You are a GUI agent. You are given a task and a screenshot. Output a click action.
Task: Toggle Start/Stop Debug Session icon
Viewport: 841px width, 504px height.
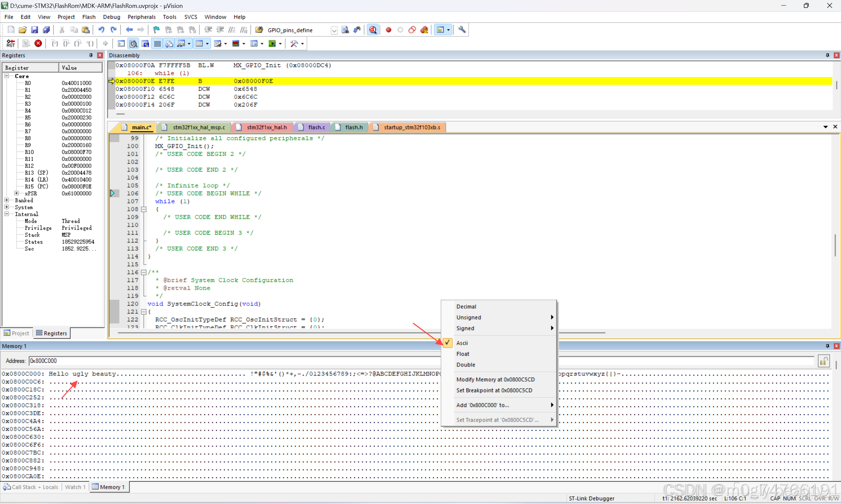pos(373,30)
